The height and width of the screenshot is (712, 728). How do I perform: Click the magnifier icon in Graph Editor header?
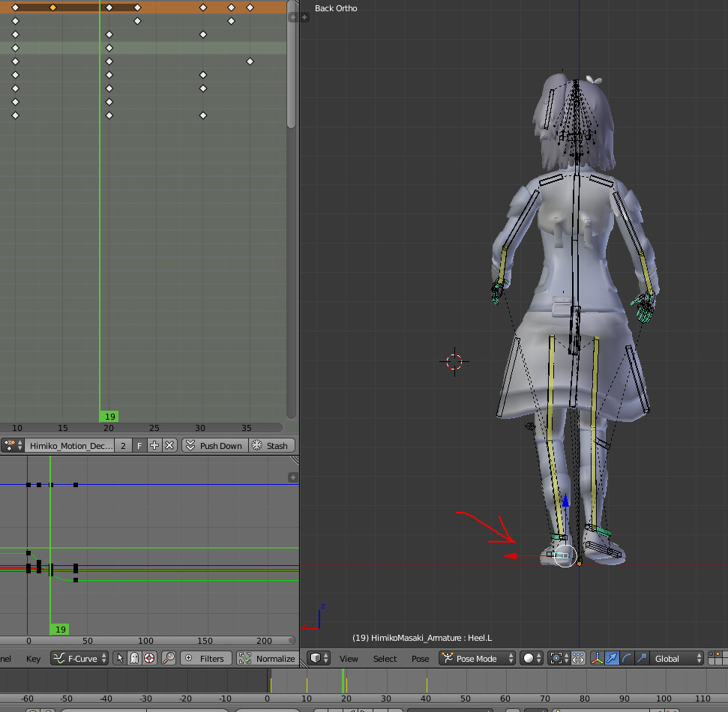coord(167,658)
